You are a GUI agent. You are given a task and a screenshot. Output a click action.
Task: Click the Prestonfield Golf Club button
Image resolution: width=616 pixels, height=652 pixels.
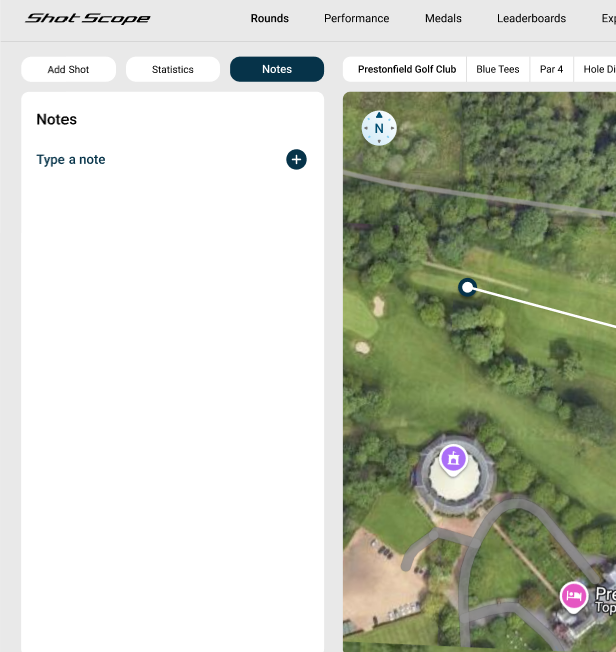pyautogui.click(x=406, y=69)
